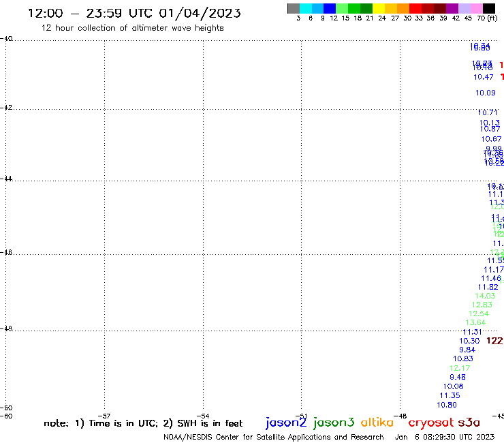
Task: Click the green 'jason3' legend label
Action: 334,423
